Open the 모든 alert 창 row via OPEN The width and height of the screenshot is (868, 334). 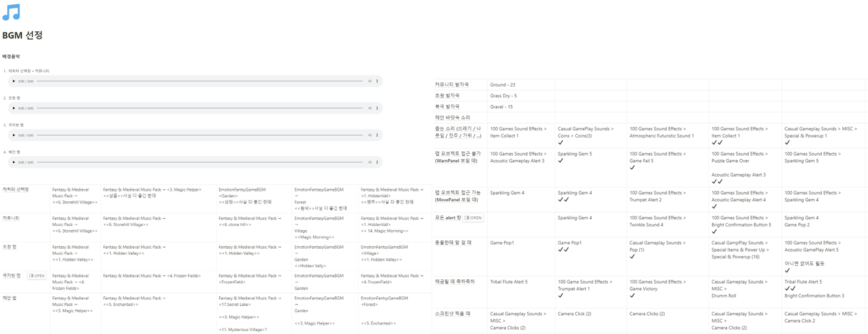click(x=474, y=218)
